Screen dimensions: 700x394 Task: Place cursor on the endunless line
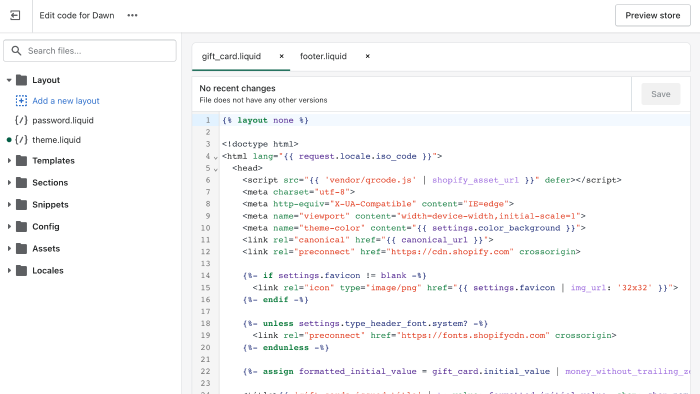(x=286, y=348)
